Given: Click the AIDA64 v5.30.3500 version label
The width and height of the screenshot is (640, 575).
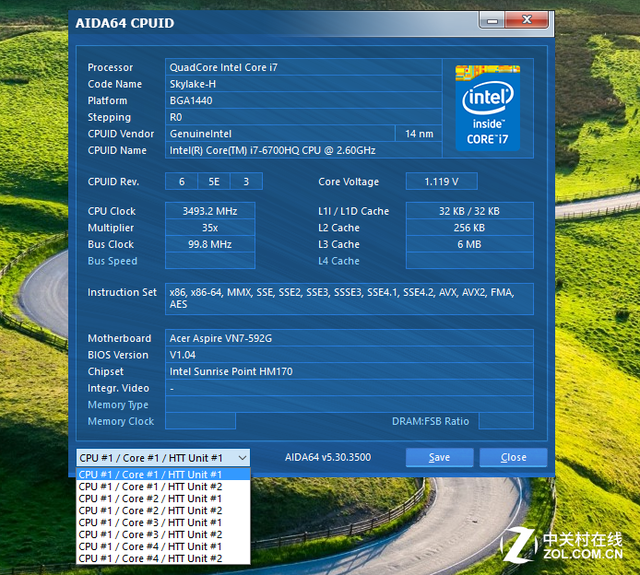Looking at the screenshot, I should tap(328, 457).
